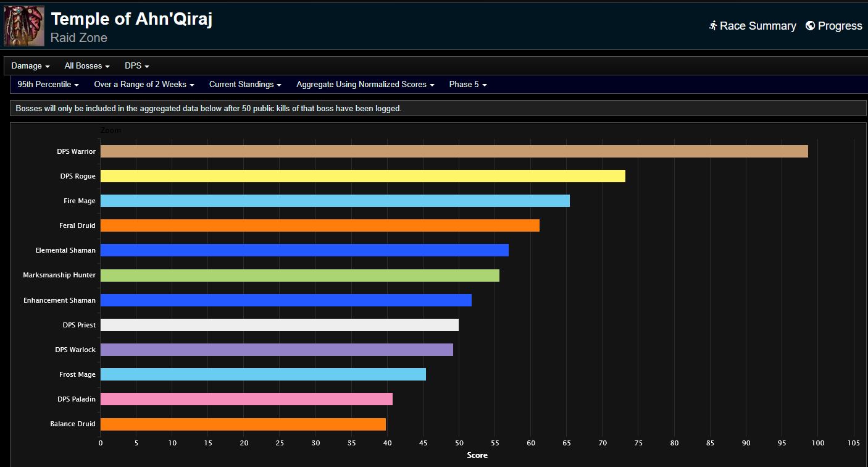Click the Elemental Shaman blue bar
The width and height of the screenshot is (868, 467).
[x=304, y=250]
